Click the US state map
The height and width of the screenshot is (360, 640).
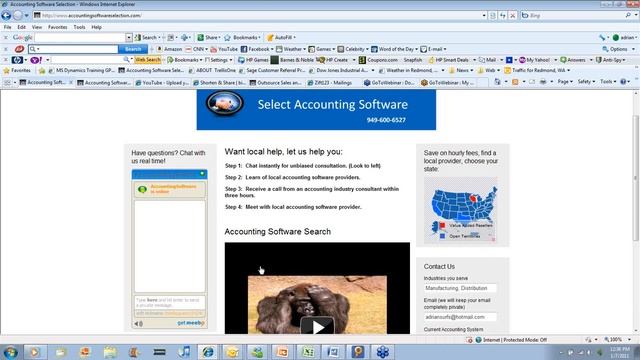pyautogui.click(x=461, y=211)
